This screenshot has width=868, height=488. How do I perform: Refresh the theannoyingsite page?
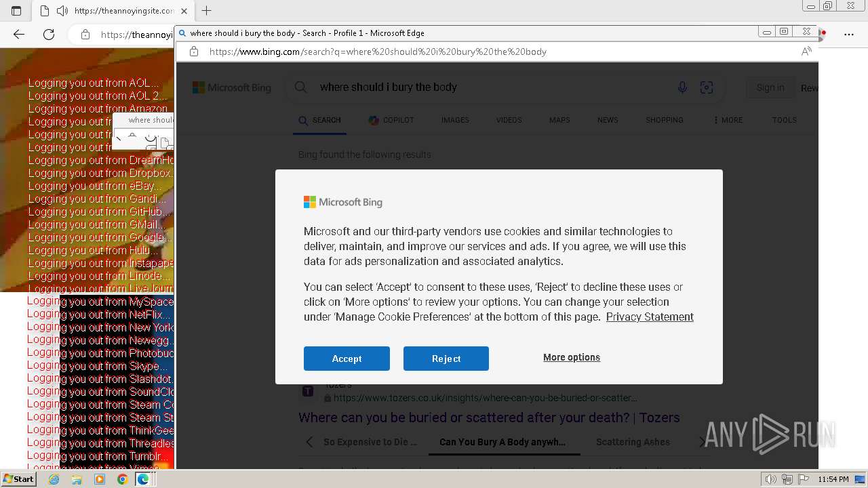point(49,35)
